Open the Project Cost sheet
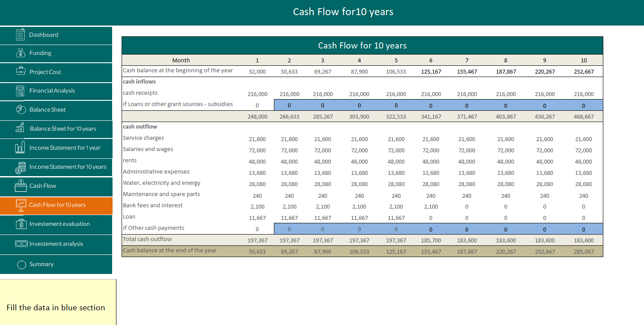The image size is (644, 325). coord(56,72)
